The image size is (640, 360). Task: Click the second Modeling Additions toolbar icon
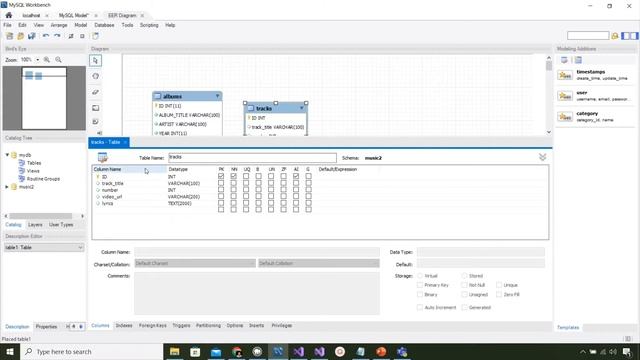[578, 60]
